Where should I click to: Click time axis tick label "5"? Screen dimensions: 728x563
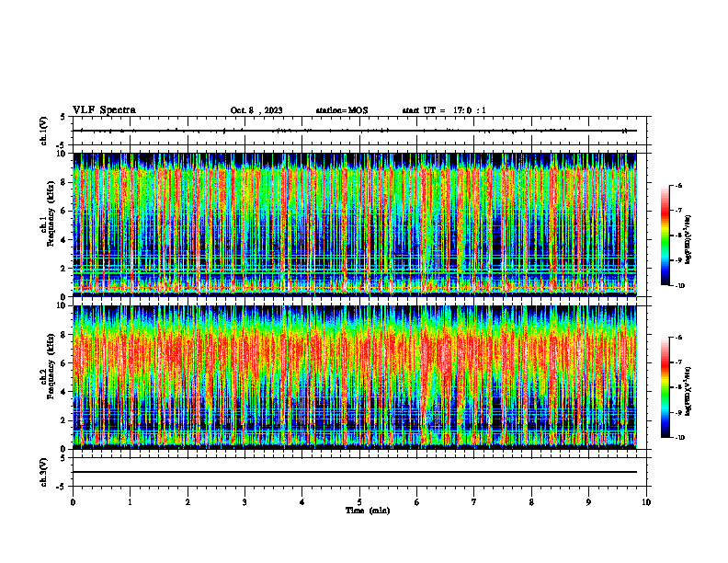pyautogui.click(x=359, y=502)
